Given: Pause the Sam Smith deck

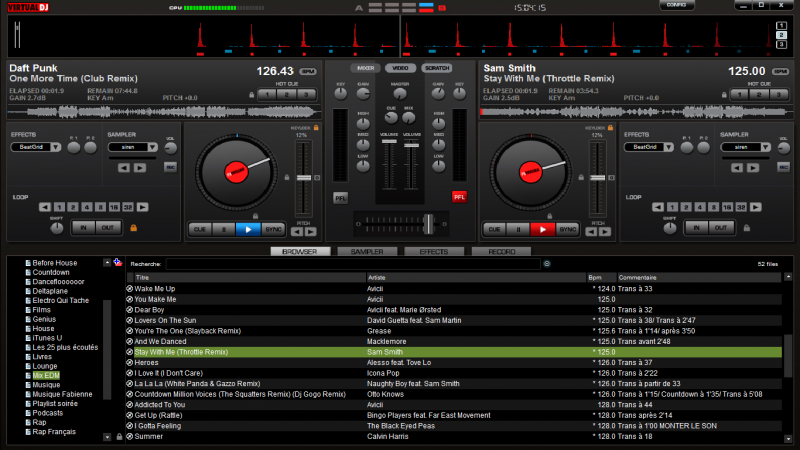Looking at the screenshot, I should pyautogui.click(x=518, y=229).
